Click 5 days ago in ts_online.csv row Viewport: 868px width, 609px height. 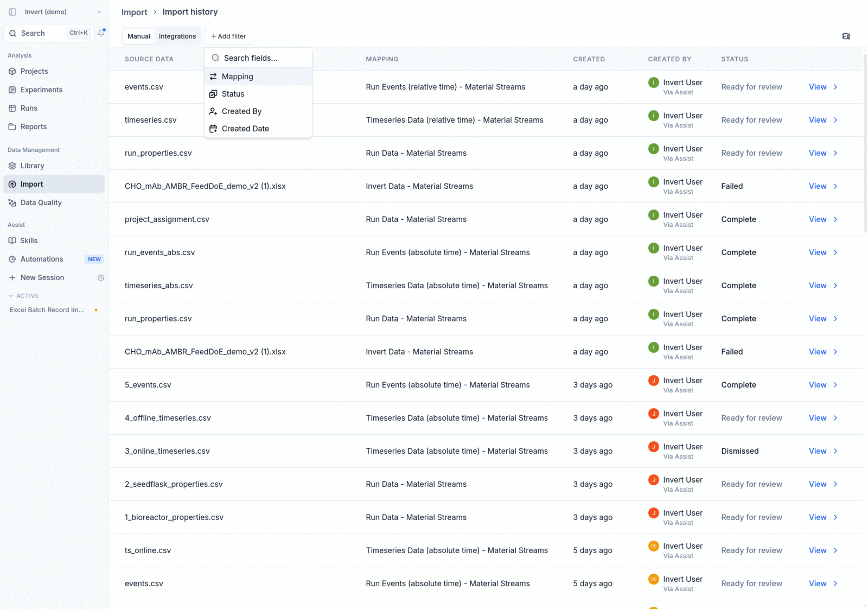click(592, 550)
